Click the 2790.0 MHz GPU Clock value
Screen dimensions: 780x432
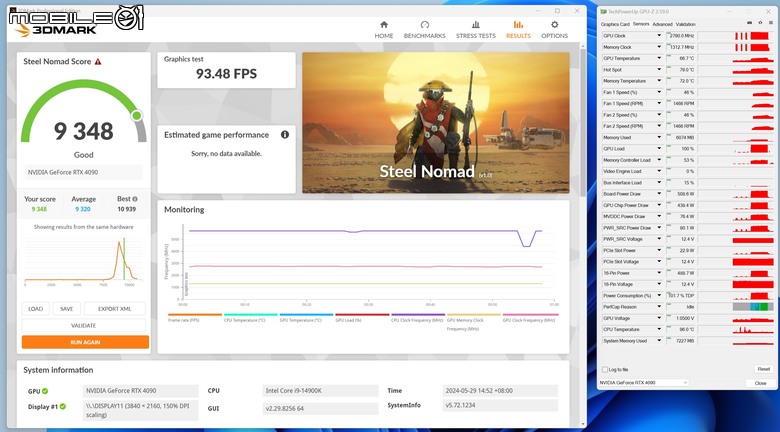tap(681, 36)
